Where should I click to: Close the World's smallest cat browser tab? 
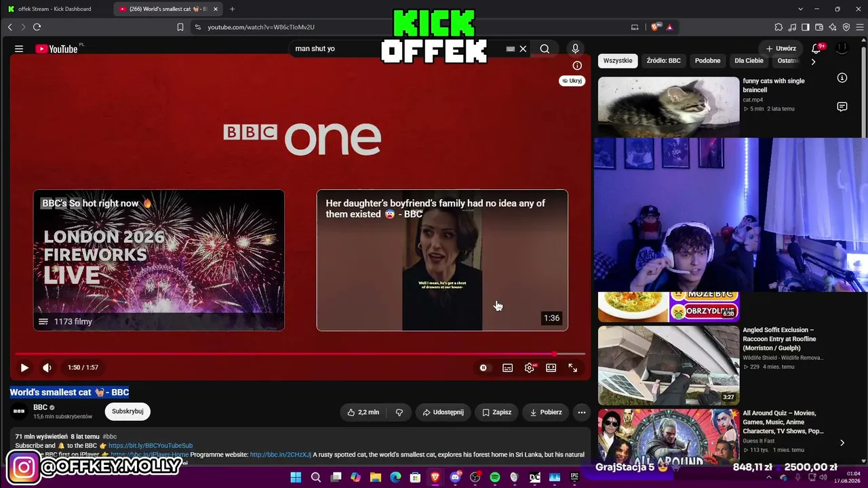point(216,9)
